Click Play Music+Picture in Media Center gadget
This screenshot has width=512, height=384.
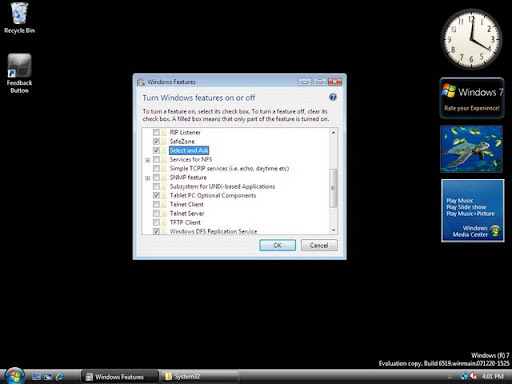(470, 214)
